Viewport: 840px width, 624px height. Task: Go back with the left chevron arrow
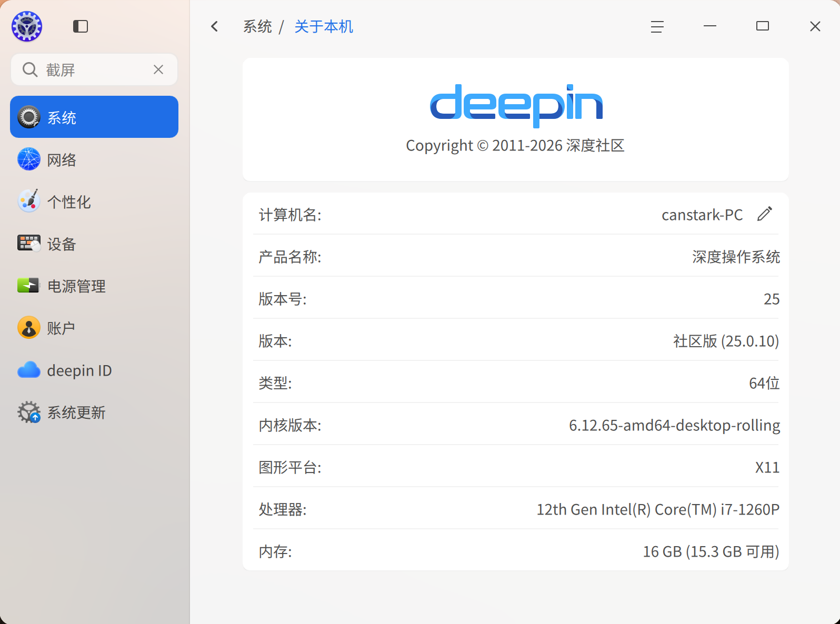point(214,26)
